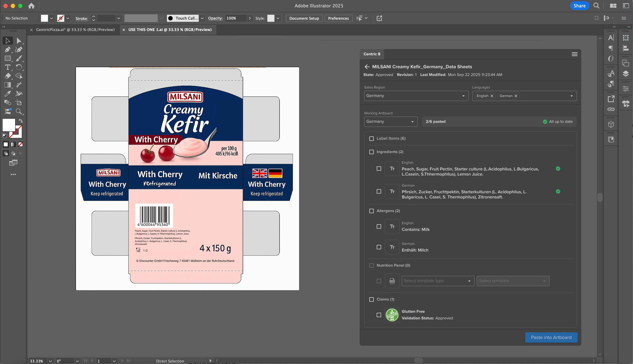Expand the Select template type dropdown
633x364 pixels.
[438, 281]
